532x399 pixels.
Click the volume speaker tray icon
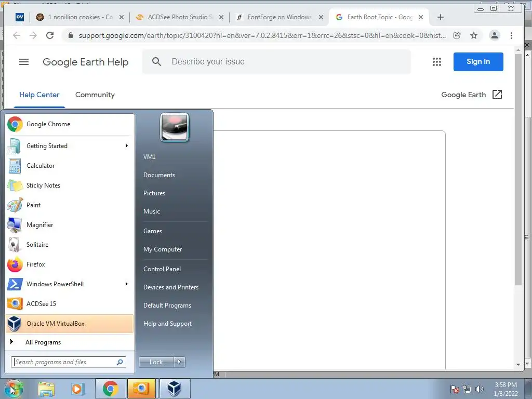pos(480,389)
